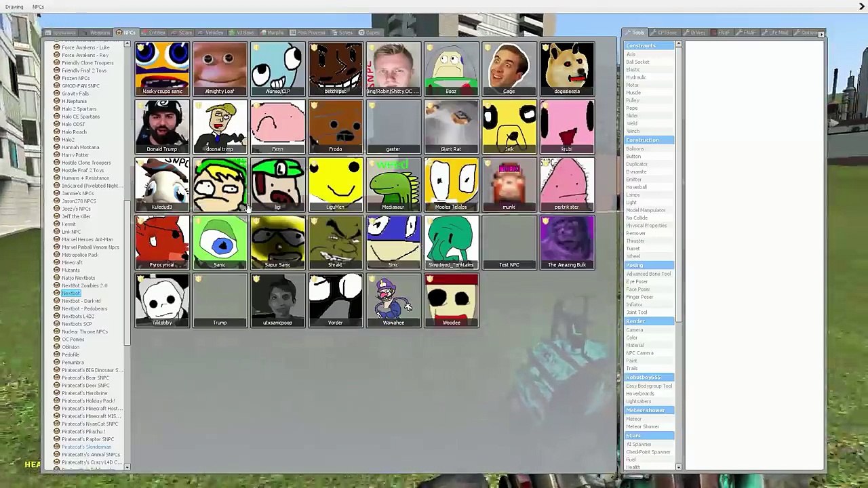Select the Hydraulic constraint tool
The height and width of the screenshot is (488, 868).
tap(635, 77)
